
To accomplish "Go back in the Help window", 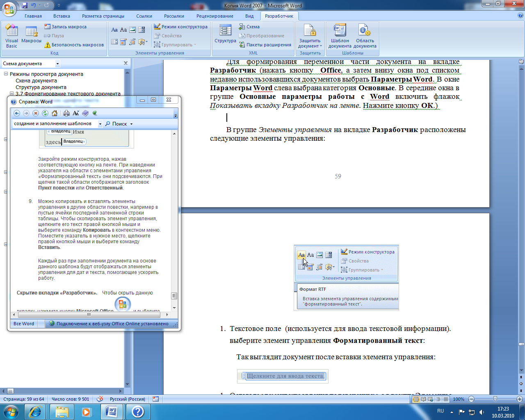I will point(17,113).
